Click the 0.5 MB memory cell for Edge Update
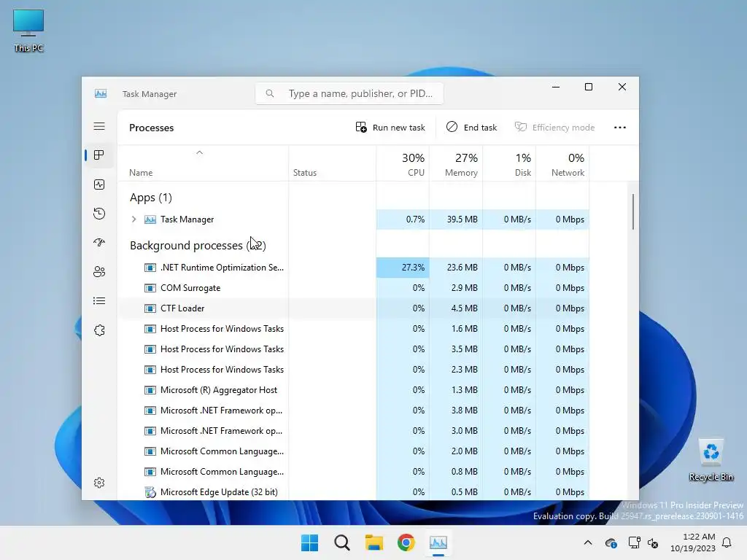Image resolution: width=747 pixels, height=560 pixels. pyautogui.click(x=456, y=492)
